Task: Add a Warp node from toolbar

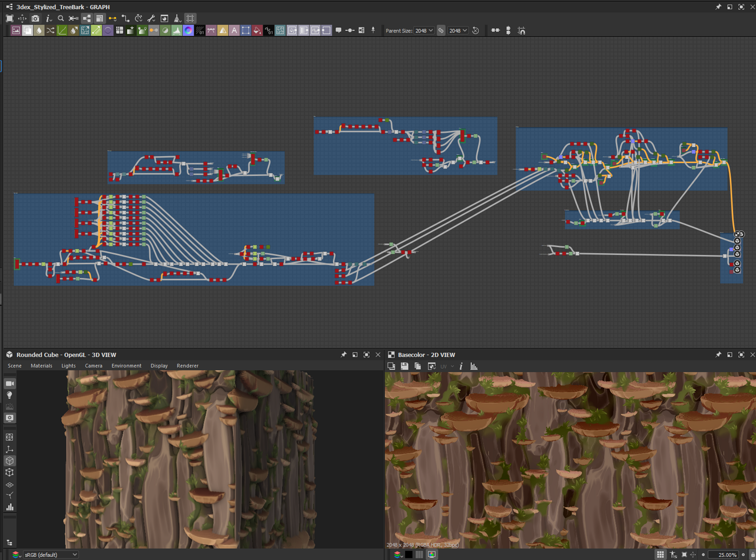Action: [x=280, y=30]
